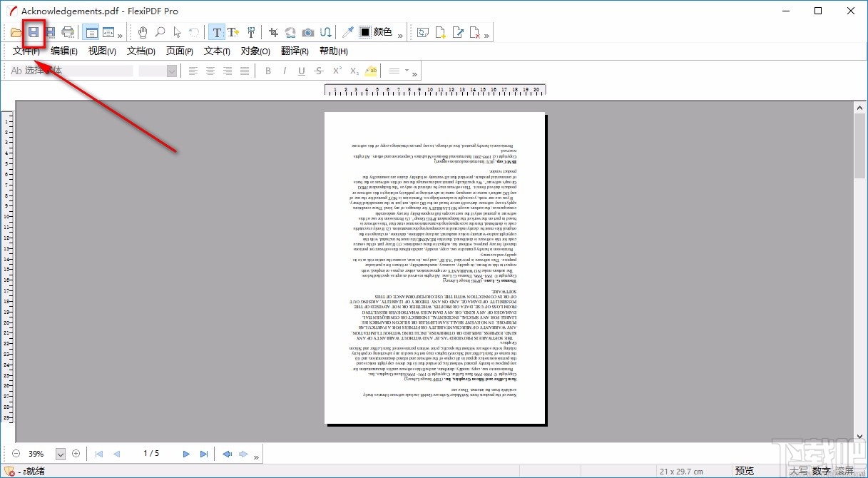
Task: Expand the formatting toolbar overflow chevron
Action: (x=414, y=73)
